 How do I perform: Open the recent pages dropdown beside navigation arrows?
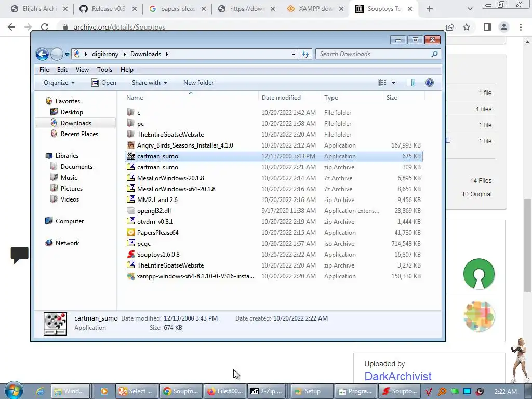click(67, 54)
